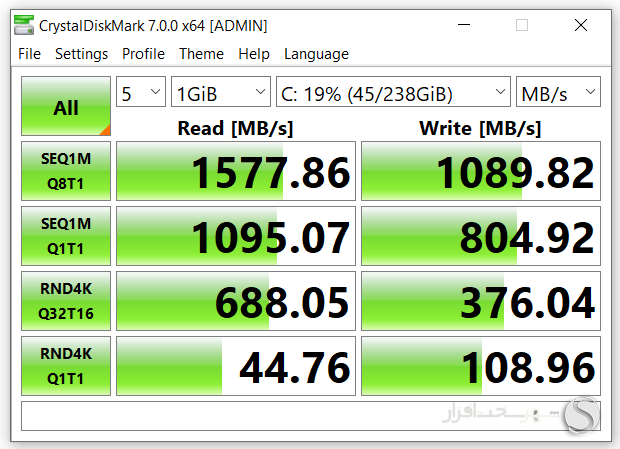Start the SEQ1M Q8T1 test
Image resolution: width=620 pixels, height=449 pixels.
click(66, 171)
